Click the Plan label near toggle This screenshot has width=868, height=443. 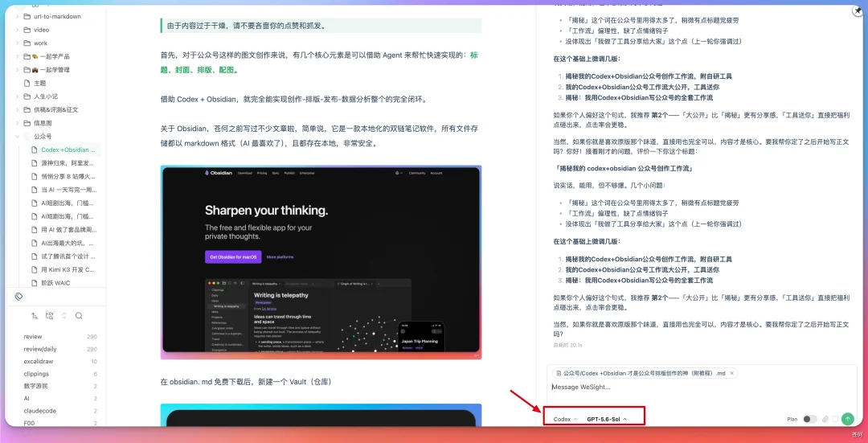[x=792, y=419]
